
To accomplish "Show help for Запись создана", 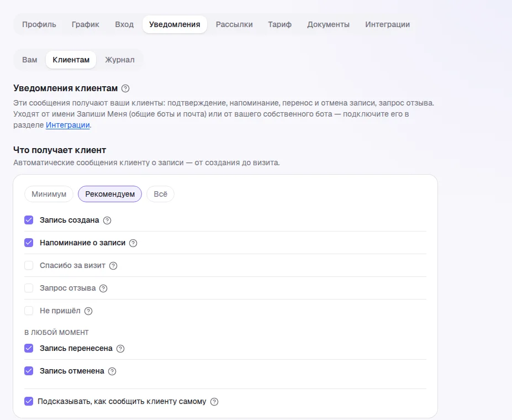I will click(x=107, y=221).
